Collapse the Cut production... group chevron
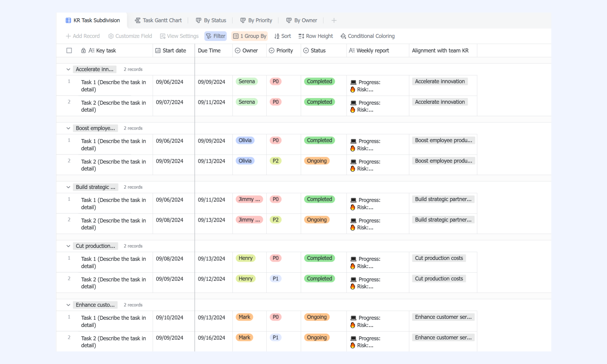 click(68, 246)
